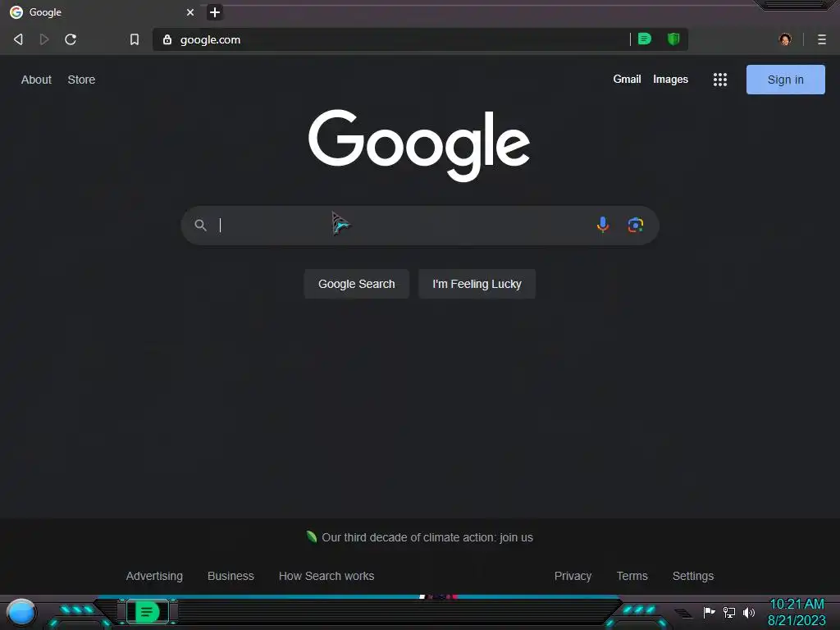Open the Gmail link
Viewport: 840px width, 630px height.
(x=627, y=80)
